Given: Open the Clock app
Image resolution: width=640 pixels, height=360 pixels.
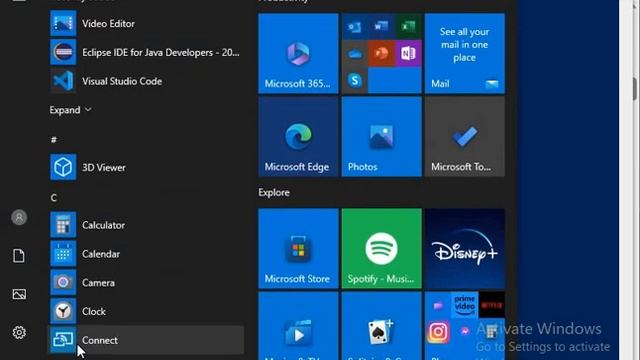Looking at the screenshot, I should (x=146, y=311).
